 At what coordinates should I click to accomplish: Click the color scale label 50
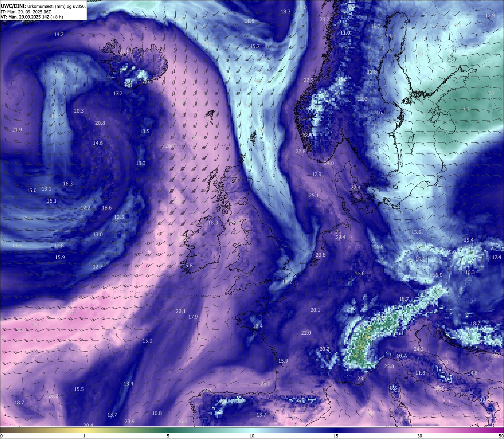click(x=501, y=436)
